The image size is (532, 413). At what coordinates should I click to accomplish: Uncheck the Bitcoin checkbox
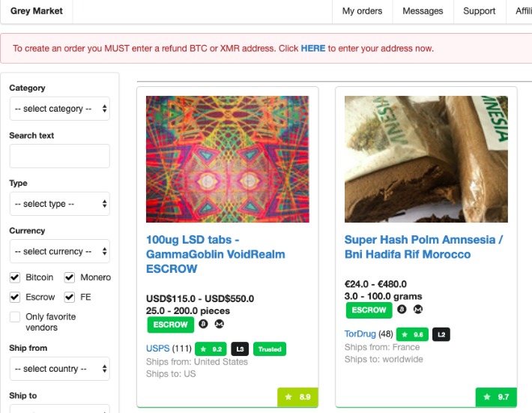click(x=15, y=277)
